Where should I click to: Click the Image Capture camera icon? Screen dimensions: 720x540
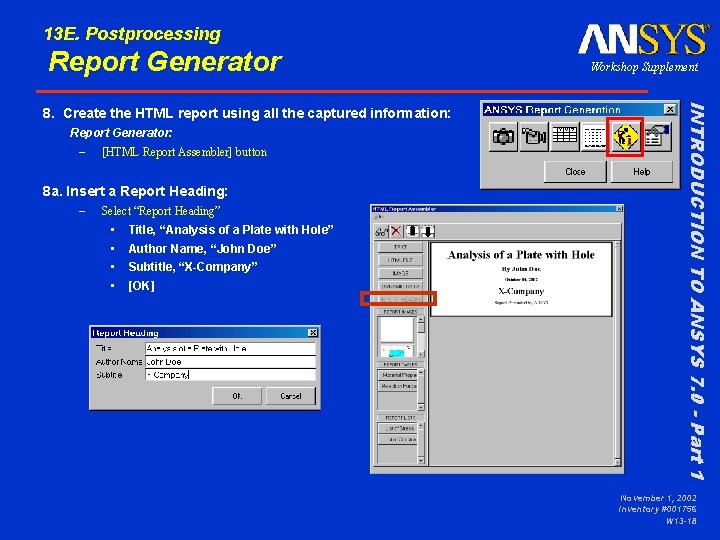point(503,136)
